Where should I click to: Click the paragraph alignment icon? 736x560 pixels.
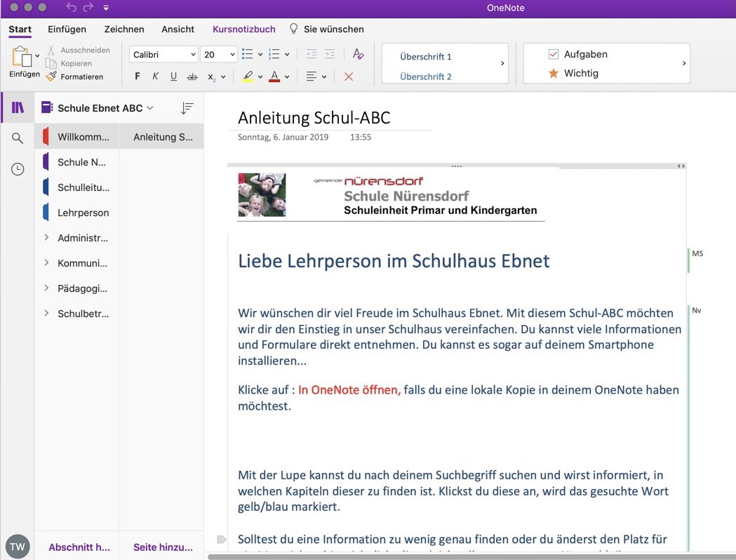312,76
